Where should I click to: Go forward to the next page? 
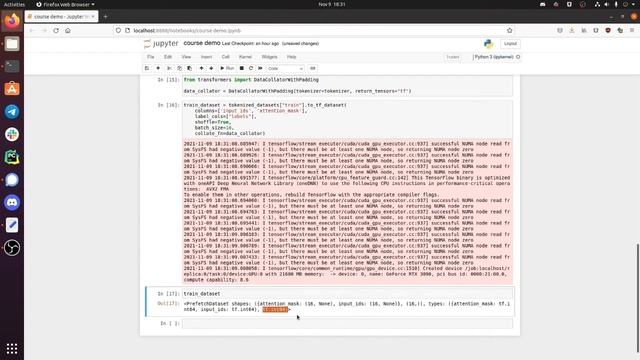click(44, 31)
